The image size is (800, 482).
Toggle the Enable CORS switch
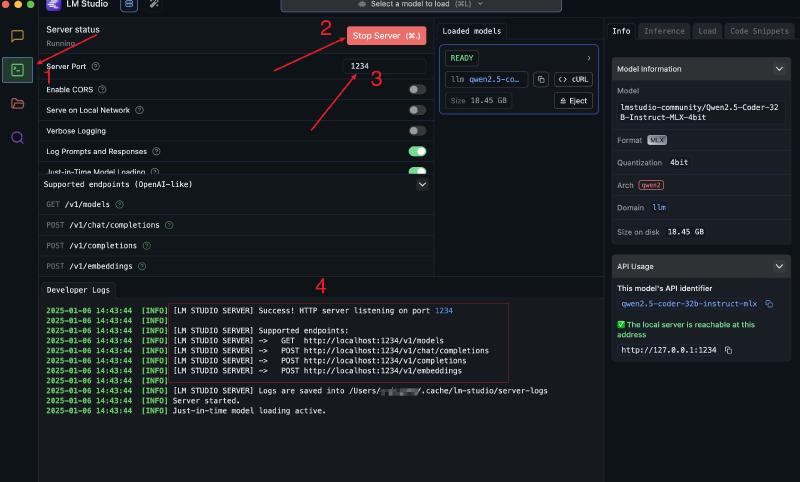click(417, 90)
